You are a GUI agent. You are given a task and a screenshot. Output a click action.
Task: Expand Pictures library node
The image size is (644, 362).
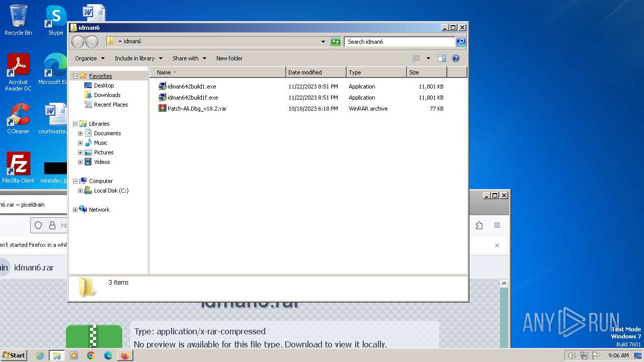[x=80, y=152]
